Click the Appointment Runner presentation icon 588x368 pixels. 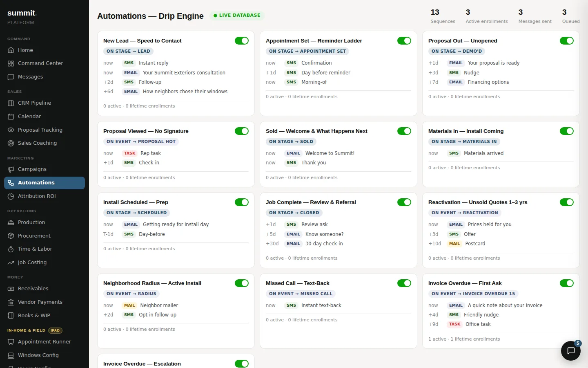point(11,342)
